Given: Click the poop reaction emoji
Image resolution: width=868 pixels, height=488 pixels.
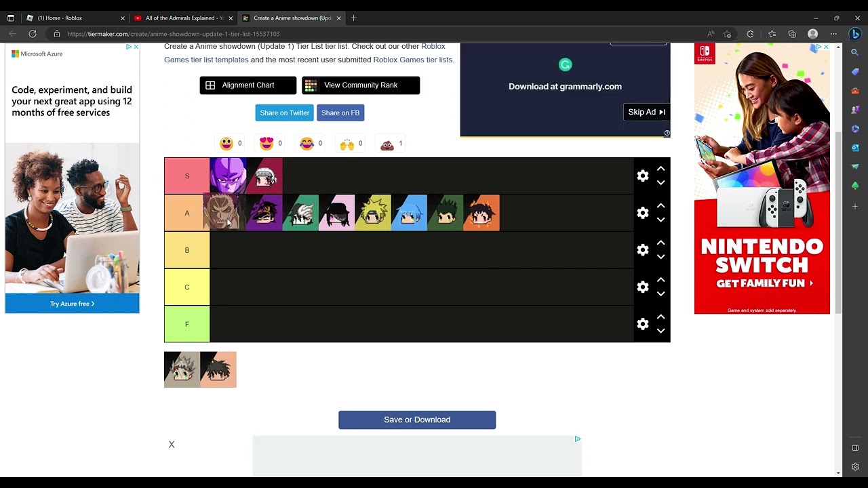Looking at the screenshot, I should [387, 144].
